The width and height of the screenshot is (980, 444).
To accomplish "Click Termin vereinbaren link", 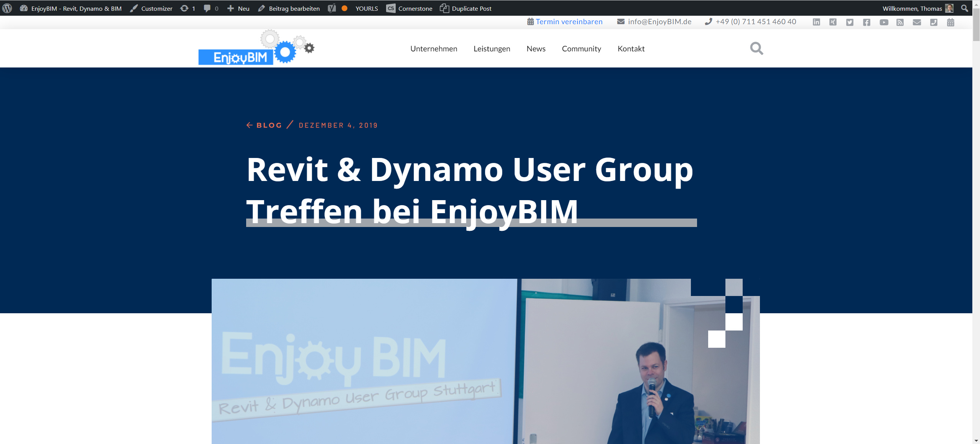I will point(569,21).
